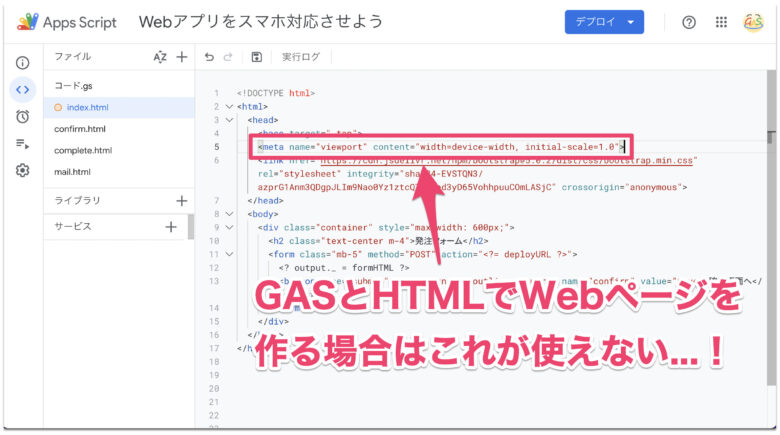Click line number 5 in the gutter
The width and height of the screenshot is (780, 435).
coord(216,147)
